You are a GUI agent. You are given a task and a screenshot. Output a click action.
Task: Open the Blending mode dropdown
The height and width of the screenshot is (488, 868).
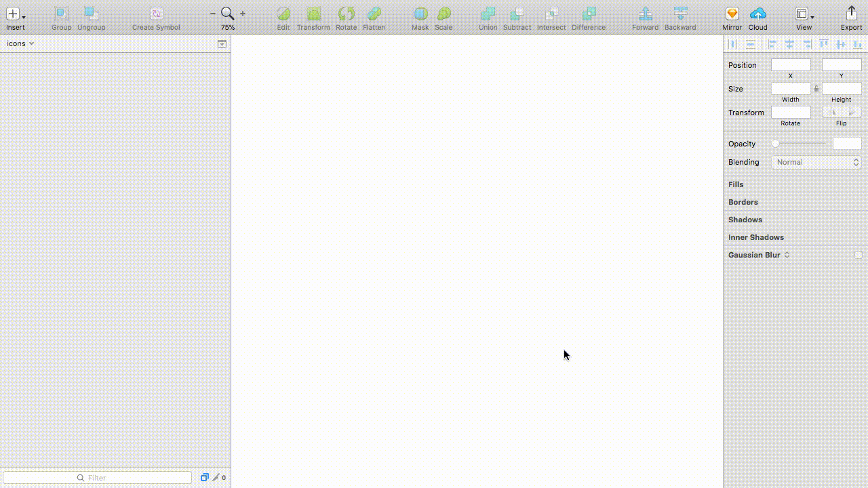[x=816, y=162]
